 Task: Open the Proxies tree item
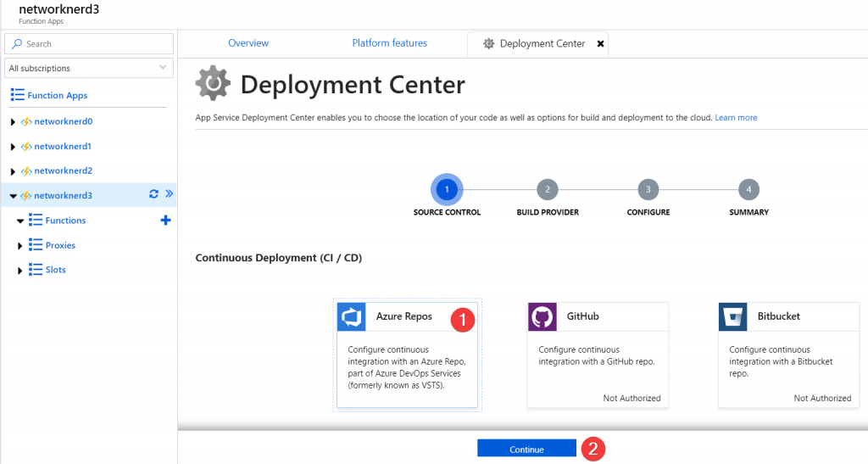[x=60, y=245]
